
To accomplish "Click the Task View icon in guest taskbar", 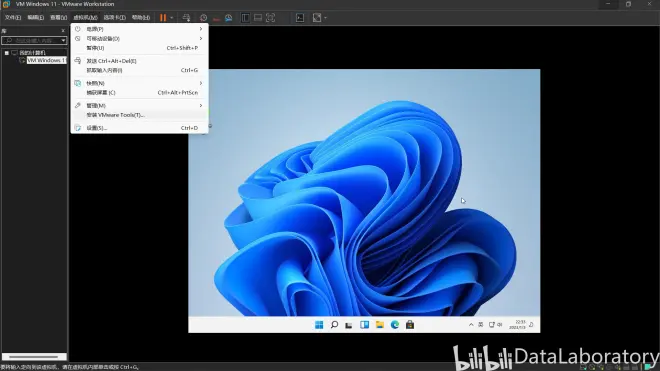I will [x=349, y=325].
